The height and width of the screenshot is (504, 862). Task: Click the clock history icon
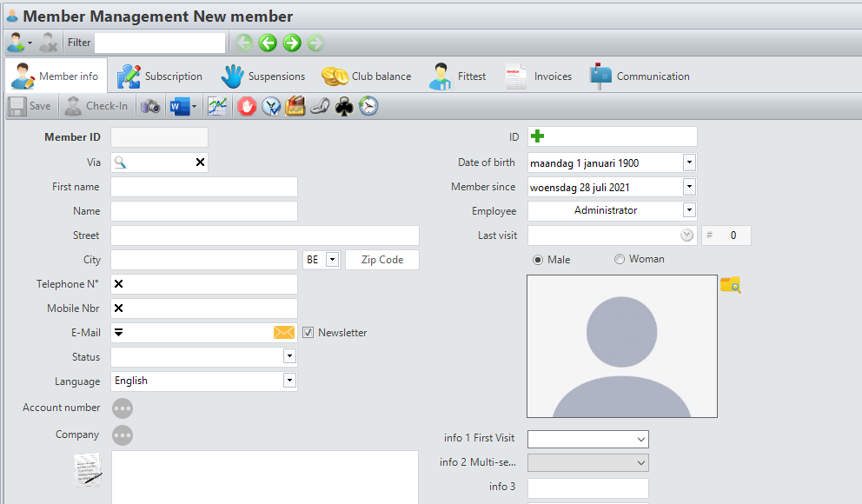[x=368, y=106]
